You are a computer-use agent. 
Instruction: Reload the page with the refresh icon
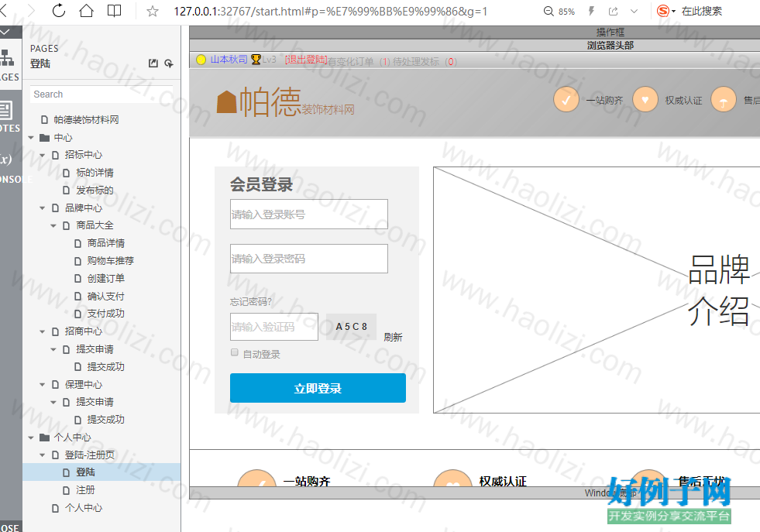coord(59,11)
